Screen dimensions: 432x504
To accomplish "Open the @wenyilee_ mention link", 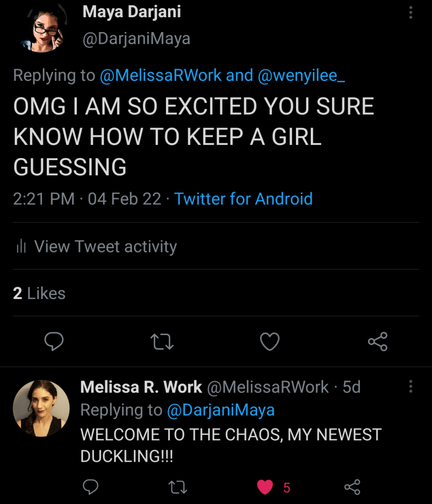I will [x=299, y=75].
